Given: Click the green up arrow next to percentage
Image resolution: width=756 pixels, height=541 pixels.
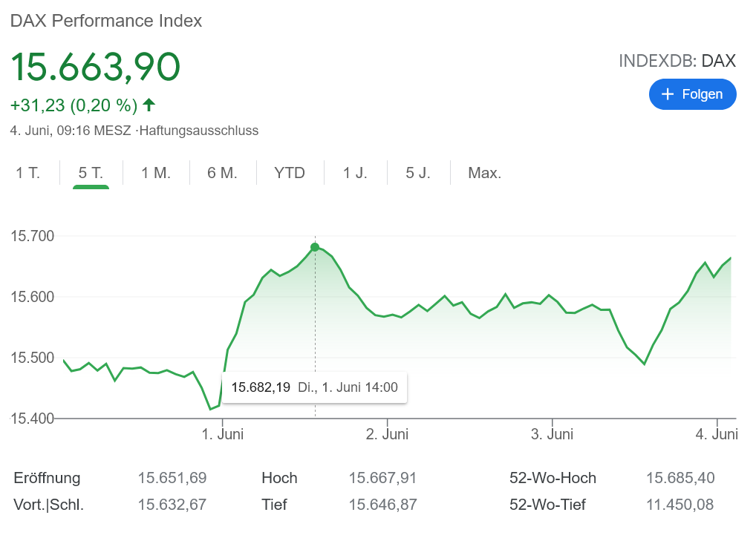Looking at the screenshot, I should pyautogui.click(x=149, y=105).
